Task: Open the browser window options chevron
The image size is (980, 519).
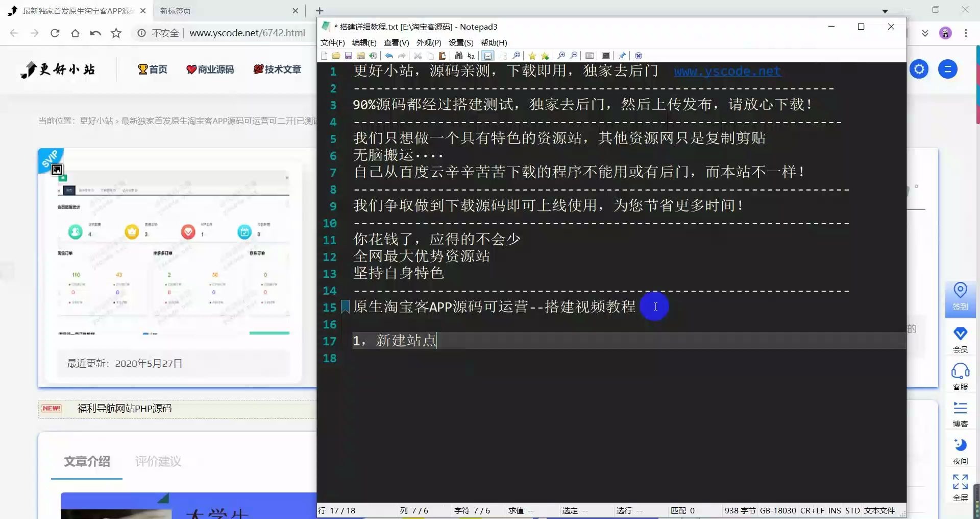Action: pyautogui.click(x=885, y=11)
